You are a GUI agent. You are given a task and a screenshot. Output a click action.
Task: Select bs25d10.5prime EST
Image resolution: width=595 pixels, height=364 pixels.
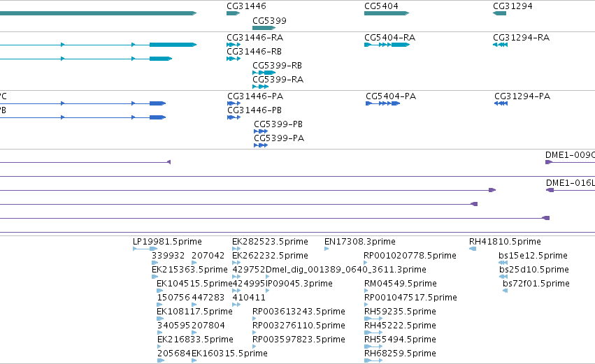(x=534, y=270)
